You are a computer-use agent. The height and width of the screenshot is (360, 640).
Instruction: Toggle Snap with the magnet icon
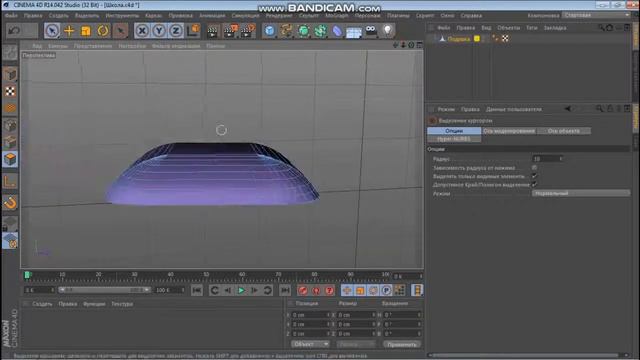pos(10,203)
